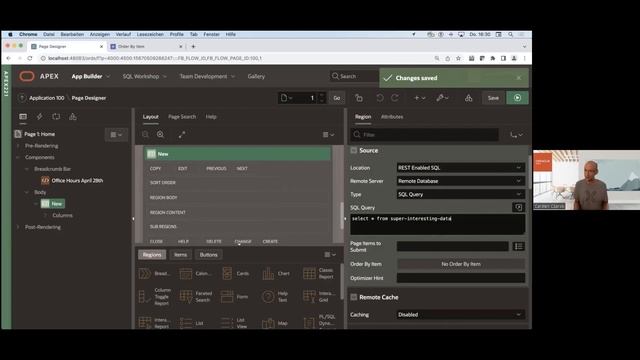Screen dimensions: 640x360
Task: Open the Dynamic Actions lightning tab
Action: click(40, 117)
